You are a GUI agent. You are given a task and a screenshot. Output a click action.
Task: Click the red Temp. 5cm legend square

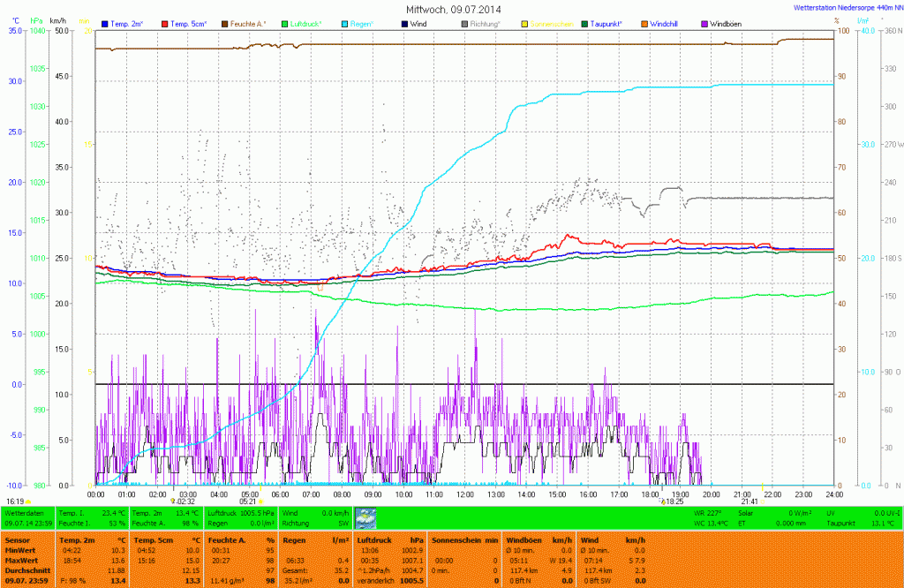coord(164,23)
